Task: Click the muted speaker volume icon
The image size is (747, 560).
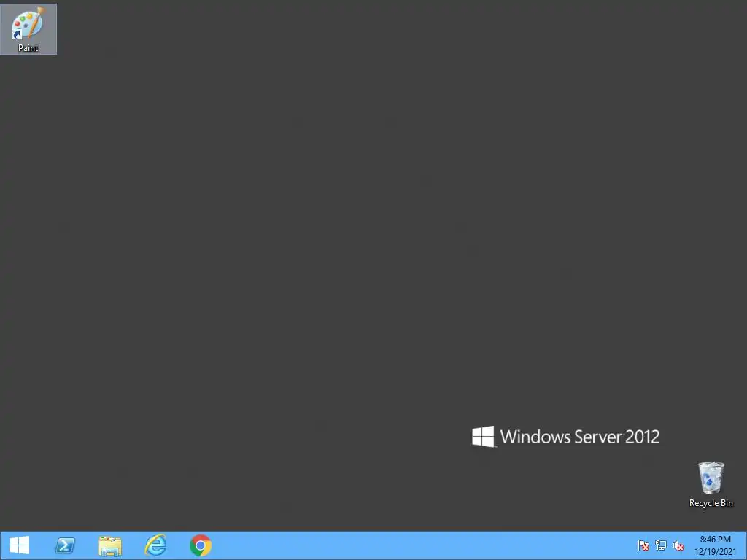Action: 678,545
